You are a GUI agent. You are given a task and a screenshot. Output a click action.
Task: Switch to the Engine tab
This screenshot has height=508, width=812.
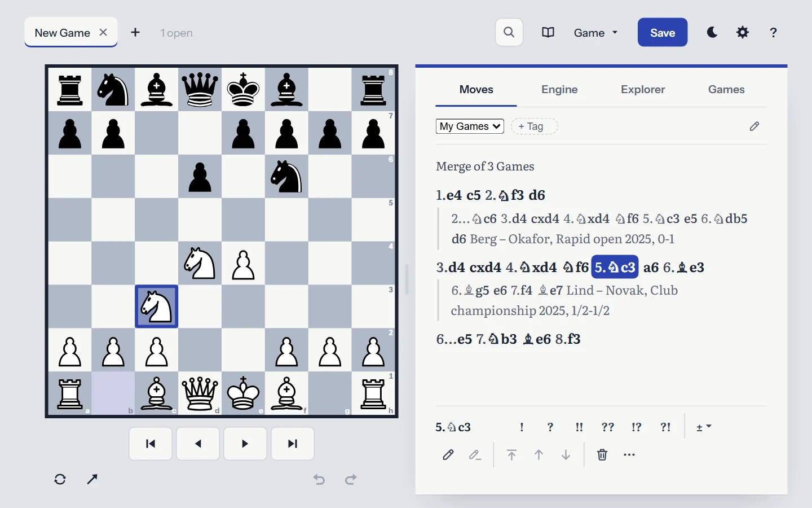pos(559,89)
